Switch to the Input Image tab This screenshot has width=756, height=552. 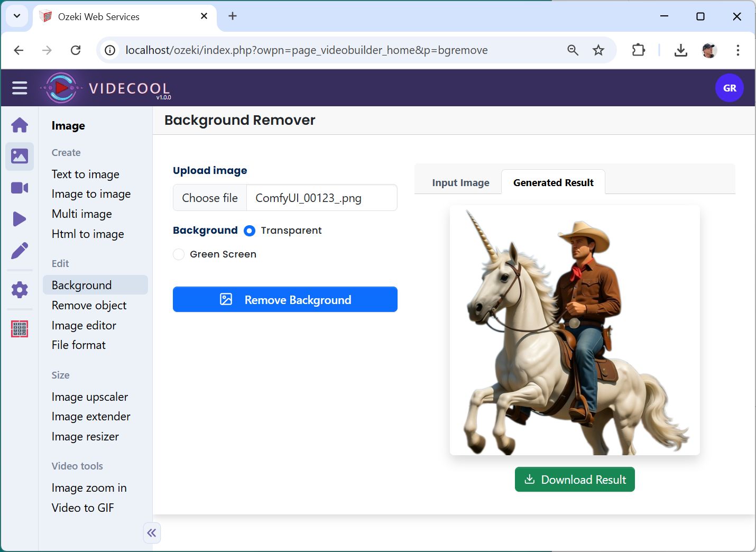point(460,183)
